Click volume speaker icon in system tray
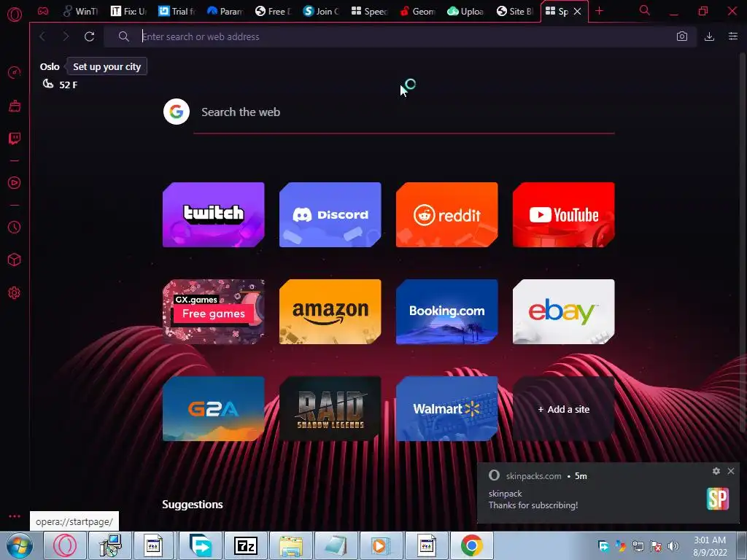Image resolution: width=747 pixels, height=560 pixels. tap(673, 546)
